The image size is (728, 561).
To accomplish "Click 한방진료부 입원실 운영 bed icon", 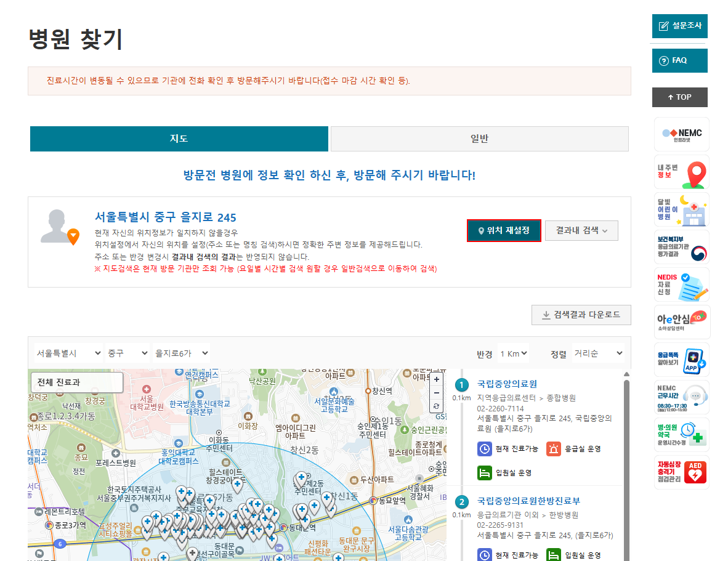I will (554, 555).
